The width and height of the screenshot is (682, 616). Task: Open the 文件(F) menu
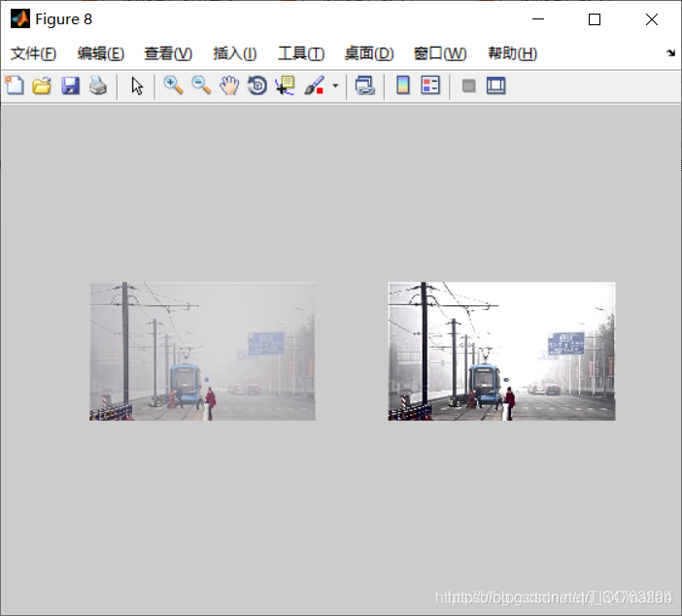33,53
